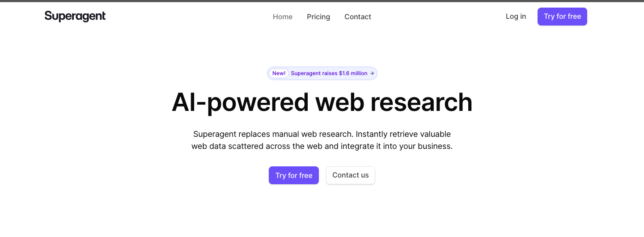Click the Log in link

click(516, 17)
